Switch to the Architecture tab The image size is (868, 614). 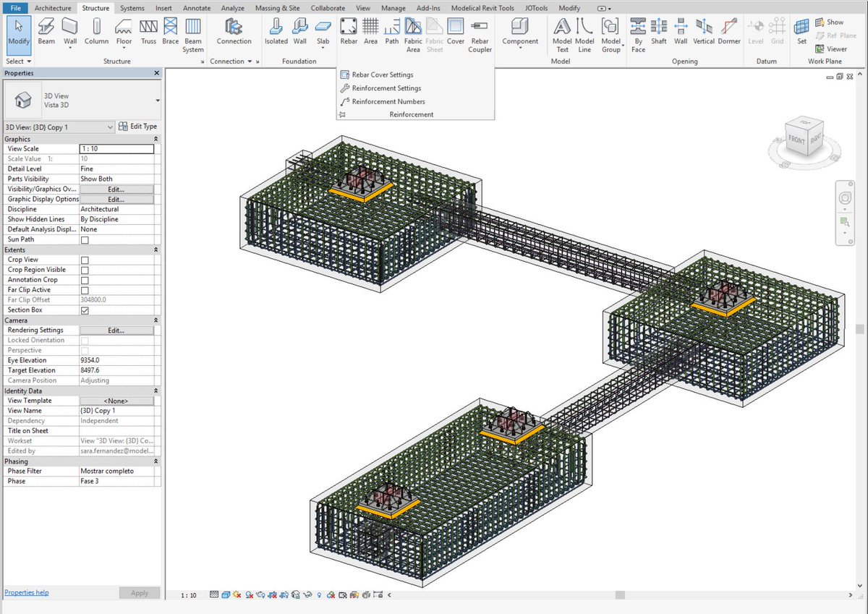click(54, 8)
